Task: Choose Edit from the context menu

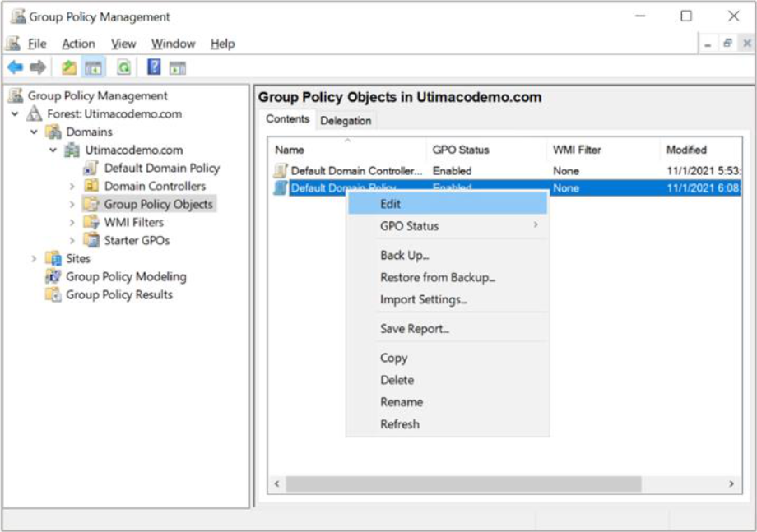Action: (391, 204)
